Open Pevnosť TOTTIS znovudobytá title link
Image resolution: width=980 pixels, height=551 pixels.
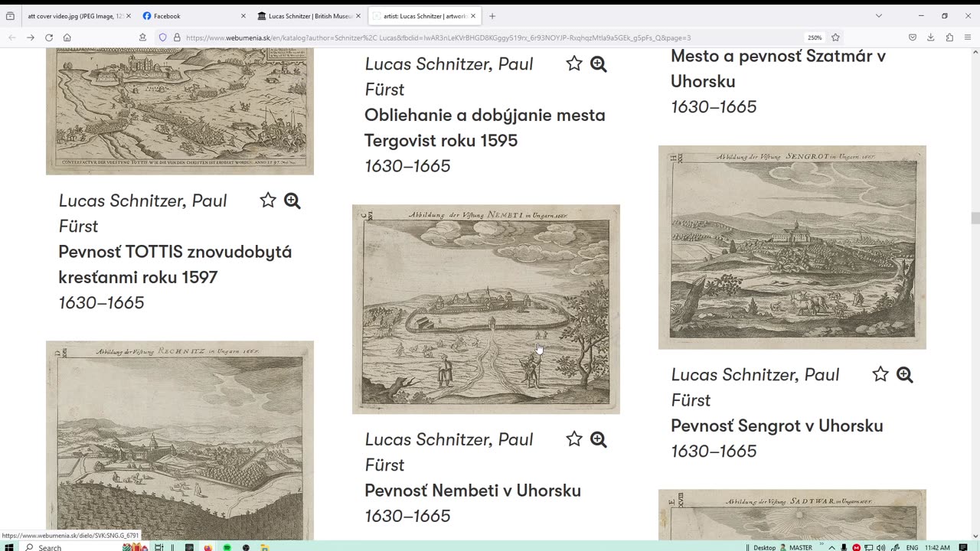[175, 264]
